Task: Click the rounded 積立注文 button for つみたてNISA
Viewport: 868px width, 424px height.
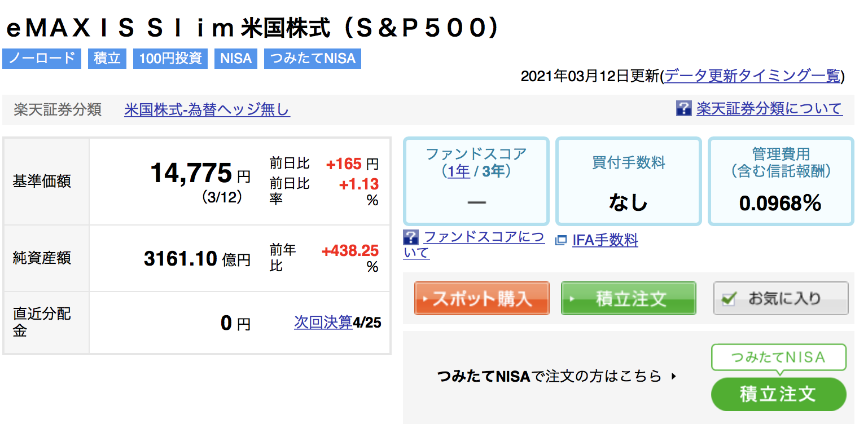Action: [x=778, y=394]
